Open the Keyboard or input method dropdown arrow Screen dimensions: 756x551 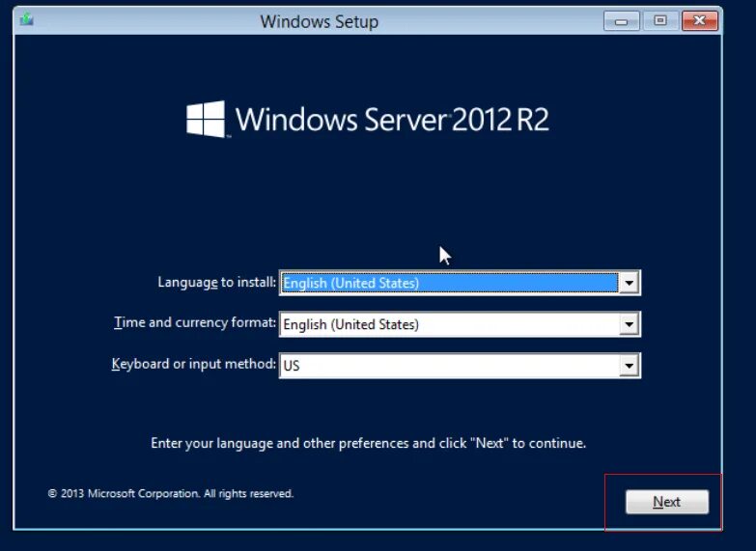629,366
